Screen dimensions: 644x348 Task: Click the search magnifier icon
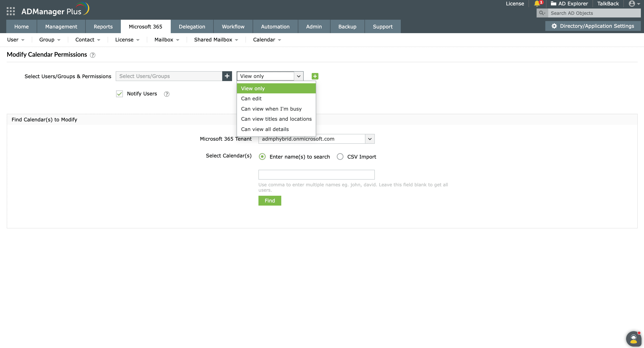click(x=542, y=13)
